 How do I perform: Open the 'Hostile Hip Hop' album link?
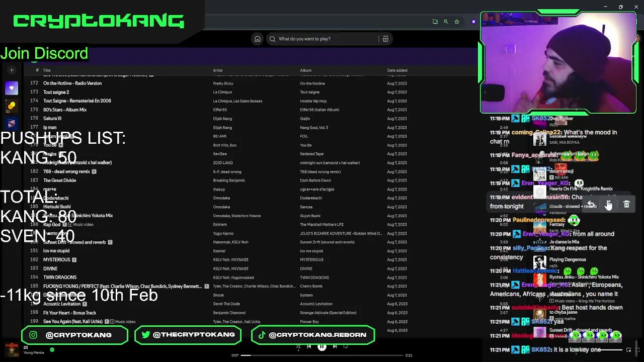[313, 101]
